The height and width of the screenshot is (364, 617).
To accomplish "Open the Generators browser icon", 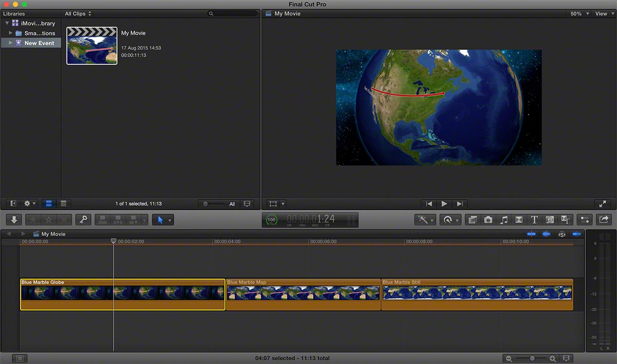I will (x=550, y=220).
